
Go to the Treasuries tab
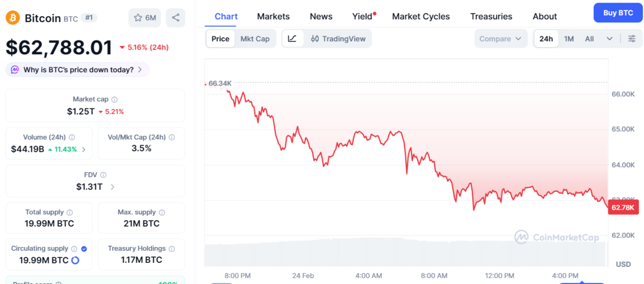pos(491,17)
